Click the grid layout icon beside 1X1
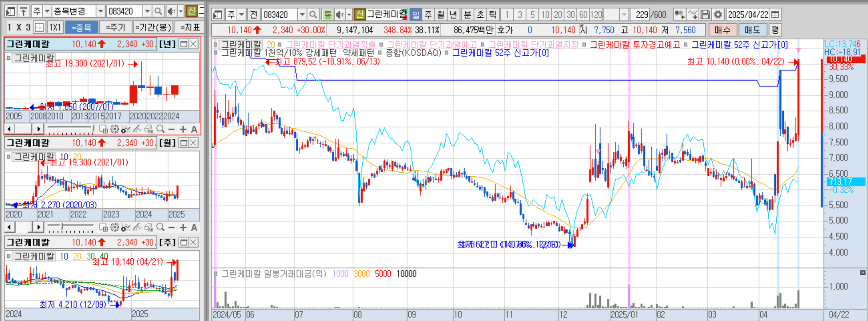This screenshot has width=868, height=321. (x=39, y=28)
